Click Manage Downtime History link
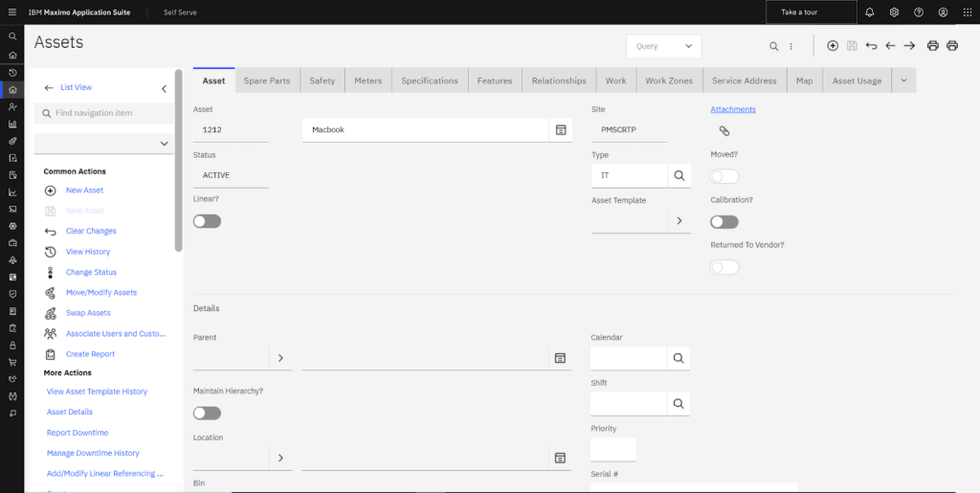The image size is (980, 493). point(93,453)
